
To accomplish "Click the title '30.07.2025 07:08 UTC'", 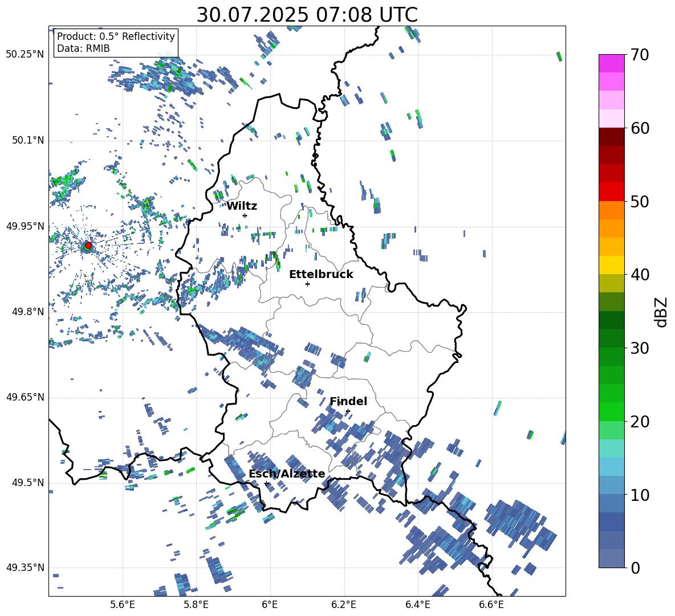I will click(307, 15).
